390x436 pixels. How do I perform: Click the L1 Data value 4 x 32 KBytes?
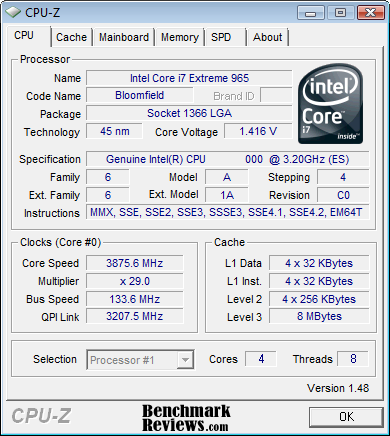coord(319,263)
